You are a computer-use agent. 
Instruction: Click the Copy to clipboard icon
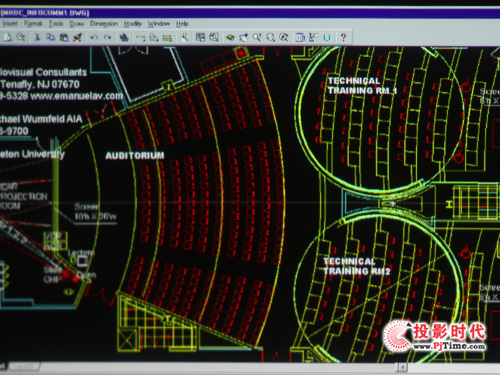[x=50, y=37]
